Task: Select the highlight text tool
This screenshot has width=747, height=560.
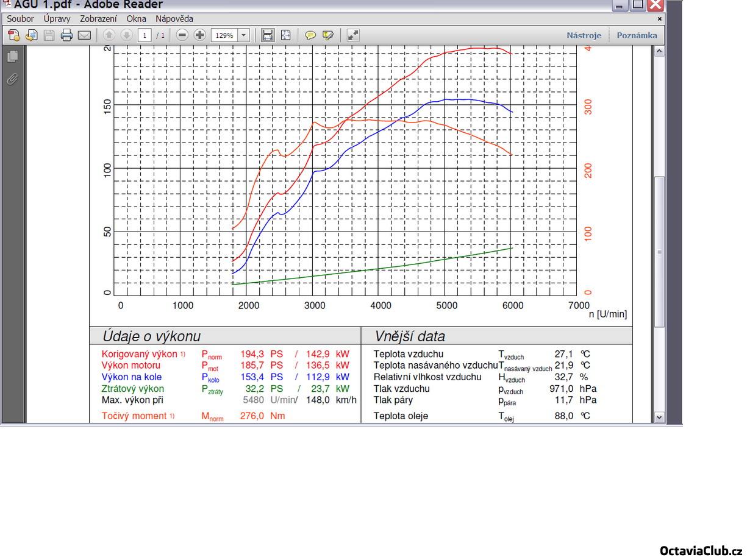Action: coord(328,35)
